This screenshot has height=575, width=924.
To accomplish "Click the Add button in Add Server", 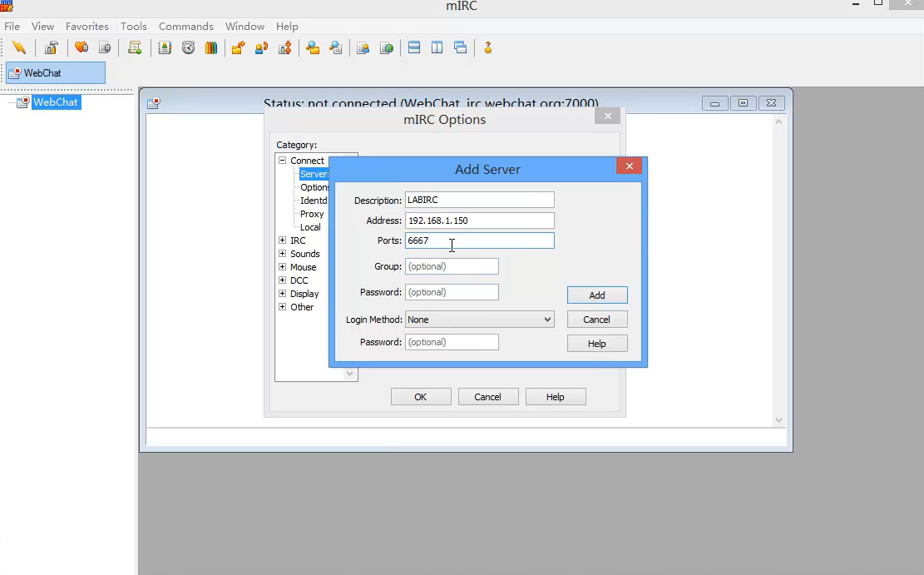I will pyautogui.click(x=597, y=295).
